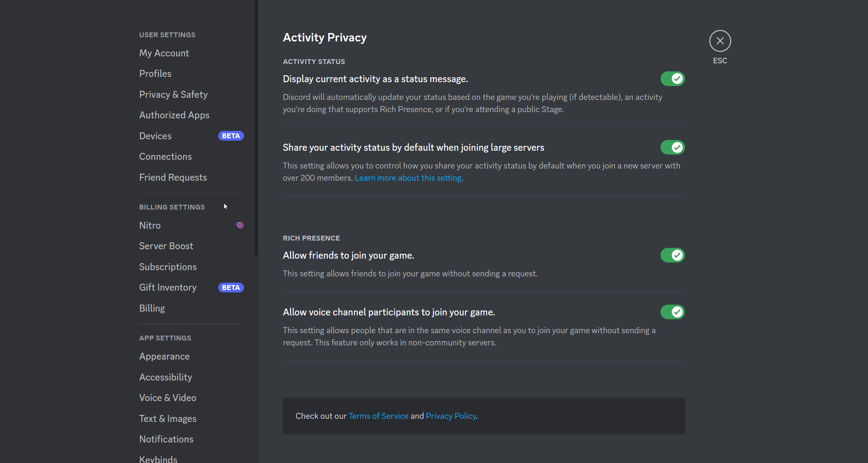
Task: Open Voice & Video settings
Action: [167, 398]
